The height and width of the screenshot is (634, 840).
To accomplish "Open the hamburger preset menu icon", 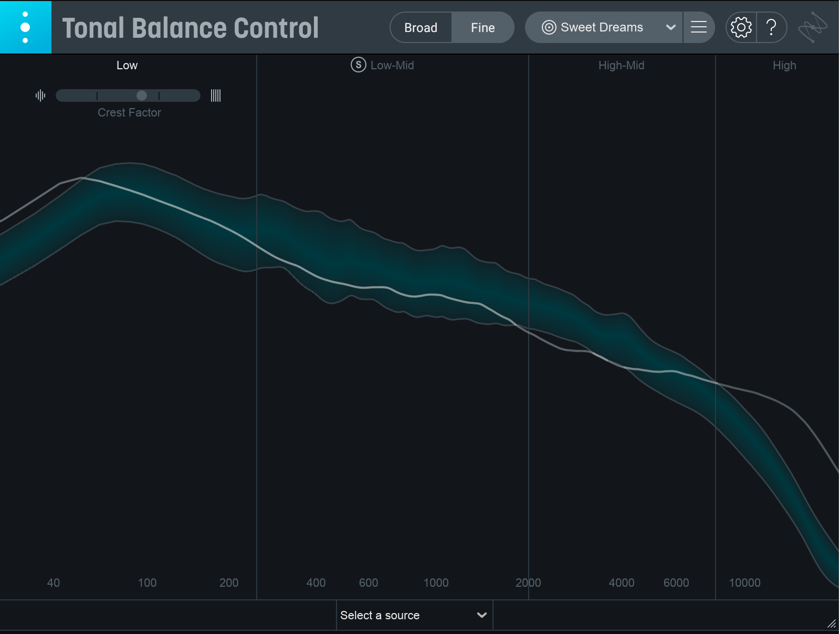I will (x=698, y=27).
